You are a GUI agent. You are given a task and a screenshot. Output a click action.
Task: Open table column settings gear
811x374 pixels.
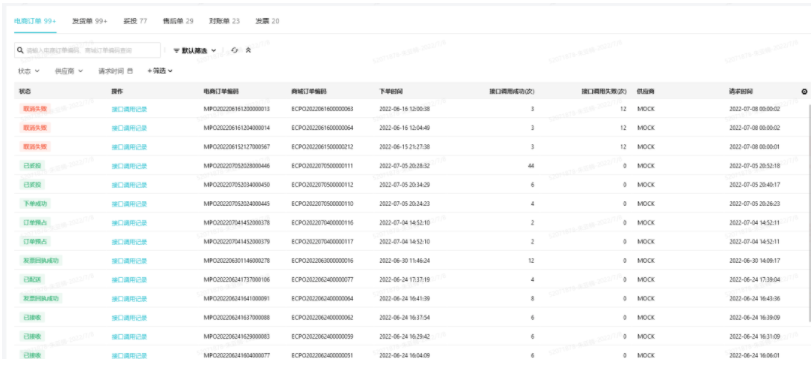point(804,92)
